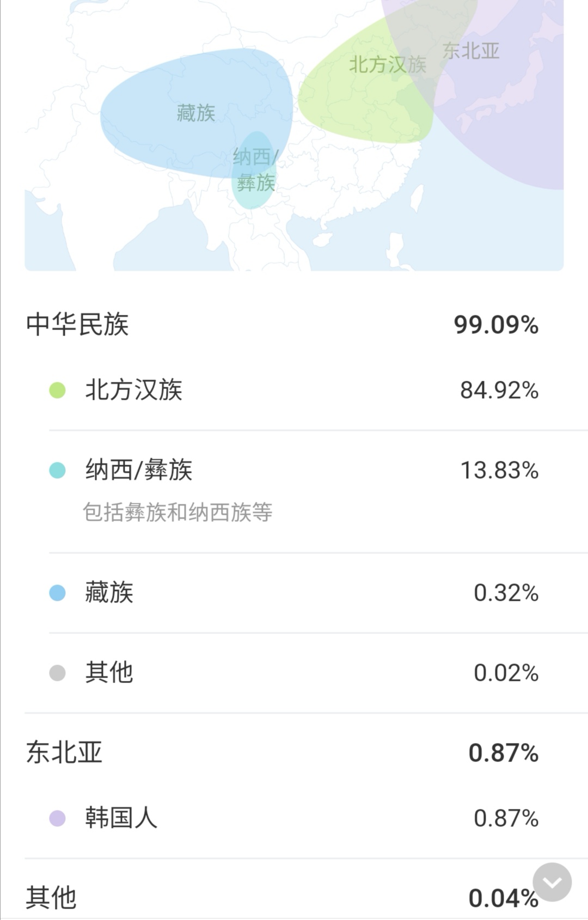Tap the teal dot beside 纳西/彝族
The image size is (588, 920).
57,471
